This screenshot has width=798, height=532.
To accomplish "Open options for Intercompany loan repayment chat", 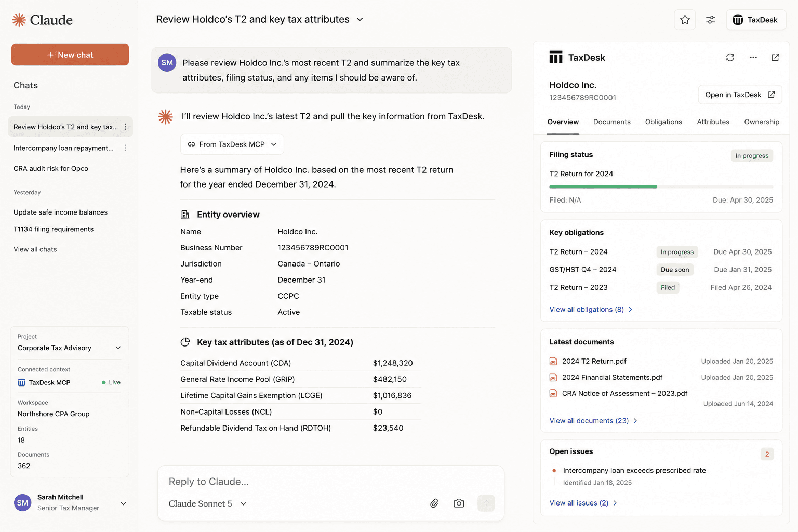I will pos(125,148).
